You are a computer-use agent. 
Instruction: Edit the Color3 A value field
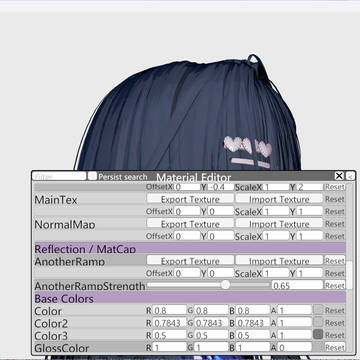[294, 335]
